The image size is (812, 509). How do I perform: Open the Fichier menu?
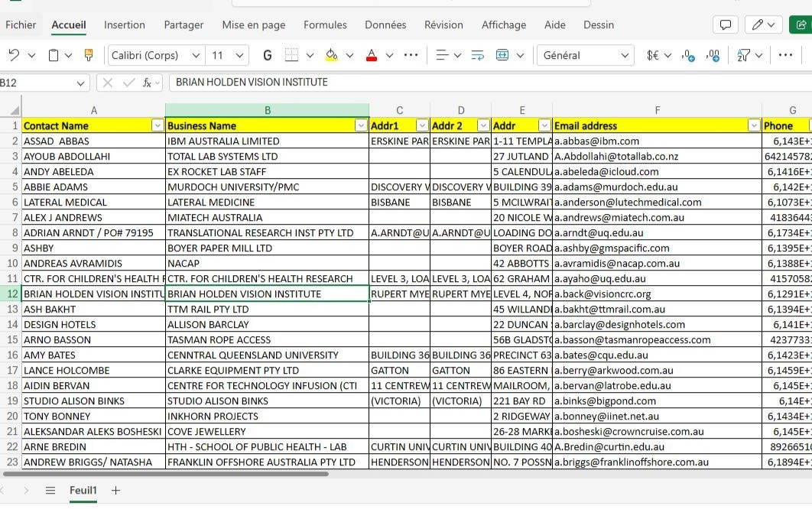[21, 25]
